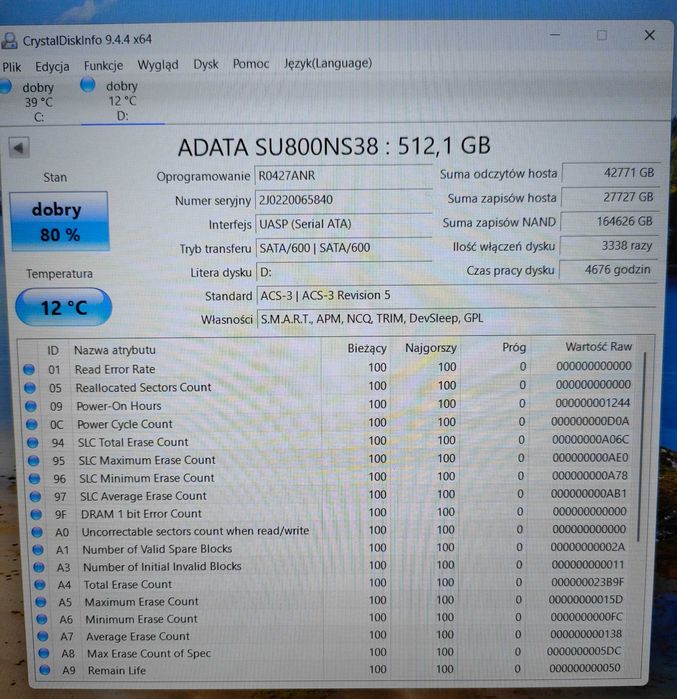This screenshot has height=699, width=677.
Task: Click the status dot for Average Erase Count
Action: click(x=42, y=637)
